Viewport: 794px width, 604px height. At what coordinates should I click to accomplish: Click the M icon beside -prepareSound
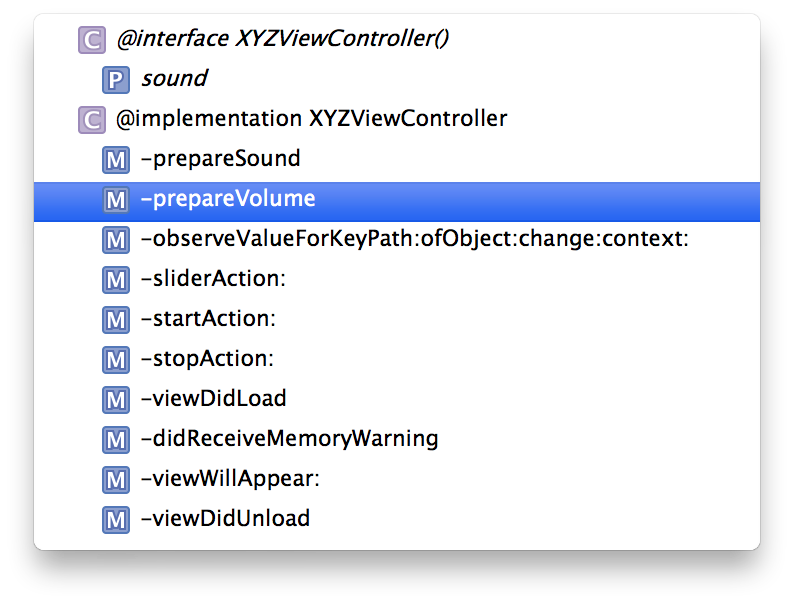click(116, 159)
